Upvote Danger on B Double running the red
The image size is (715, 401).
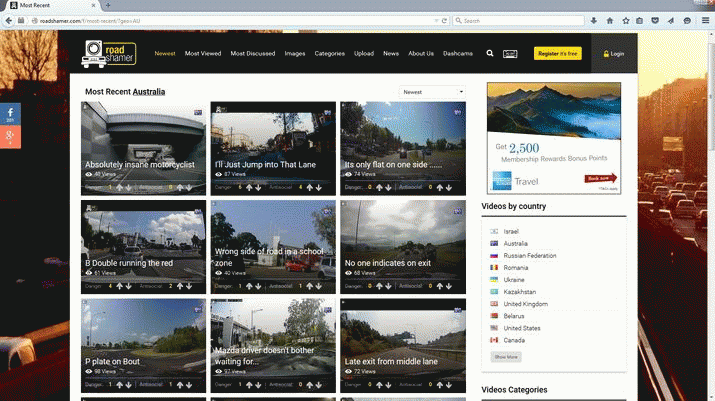point(119,286)
